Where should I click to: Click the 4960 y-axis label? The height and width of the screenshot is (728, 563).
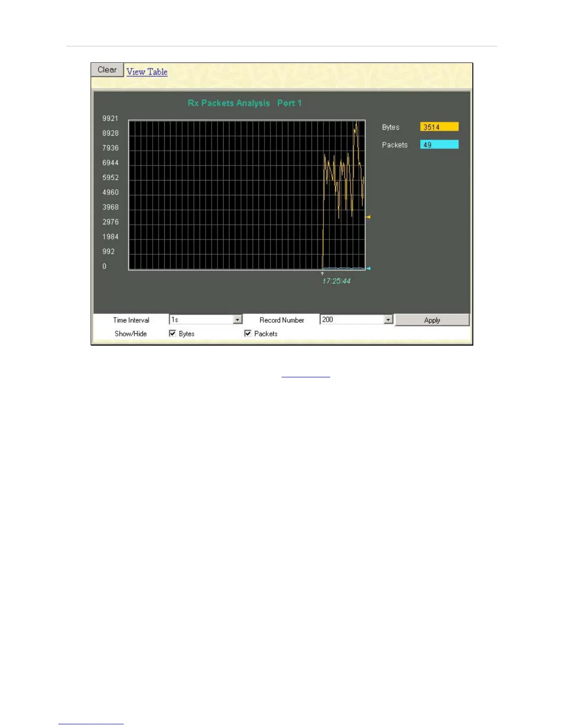(110, 193)
